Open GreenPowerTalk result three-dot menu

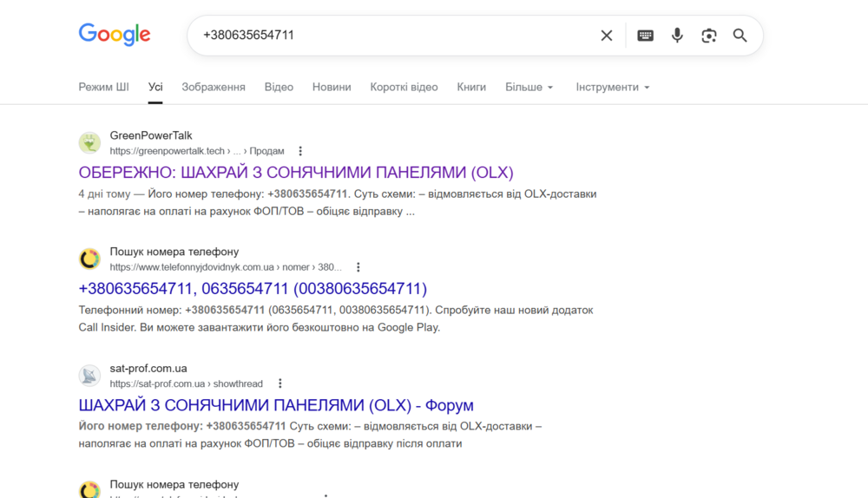tap(300, 151)
